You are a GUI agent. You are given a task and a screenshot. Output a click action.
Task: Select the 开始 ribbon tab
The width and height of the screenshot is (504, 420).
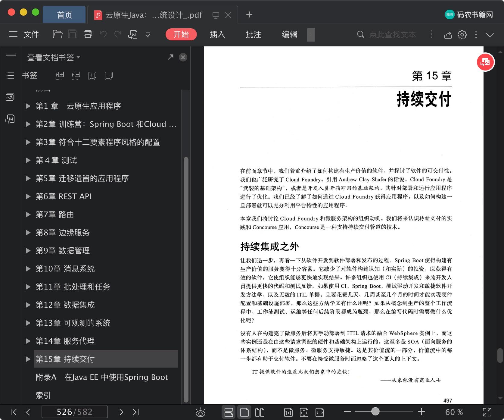181,34
